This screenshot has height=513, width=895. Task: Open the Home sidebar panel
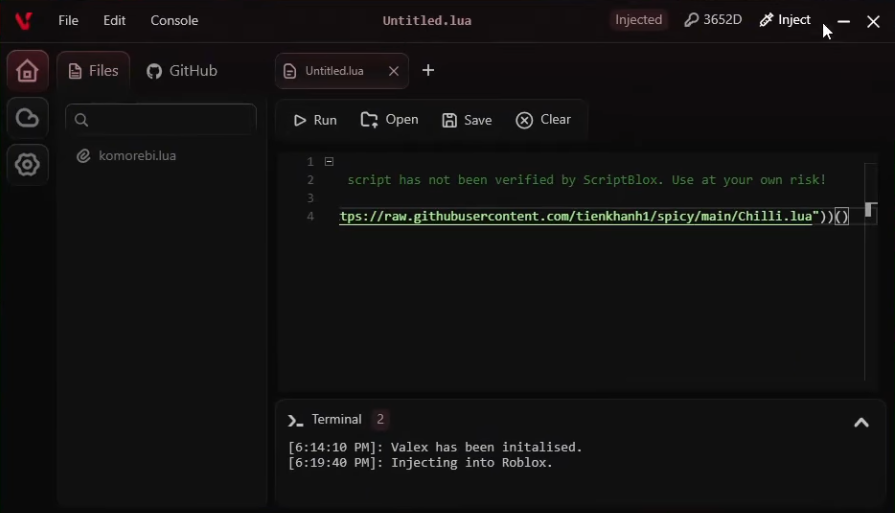click(x=27, y=71)
